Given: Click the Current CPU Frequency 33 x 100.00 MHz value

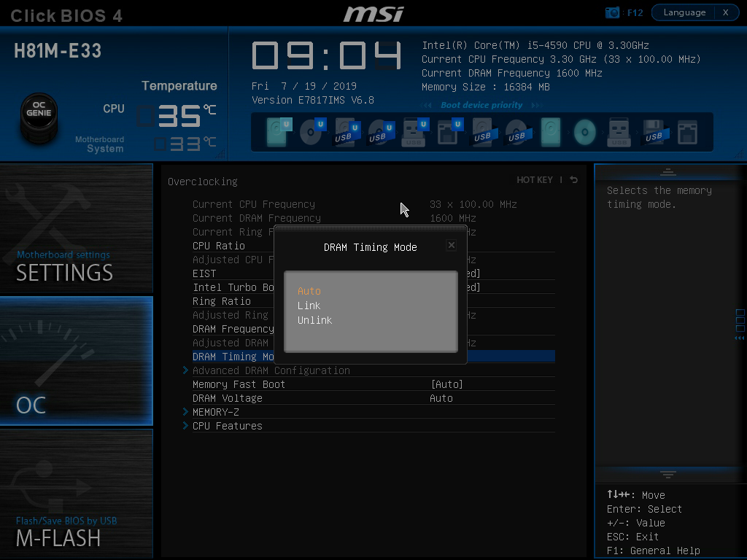Looking at the screenshot, I should (x=473, y=204).
